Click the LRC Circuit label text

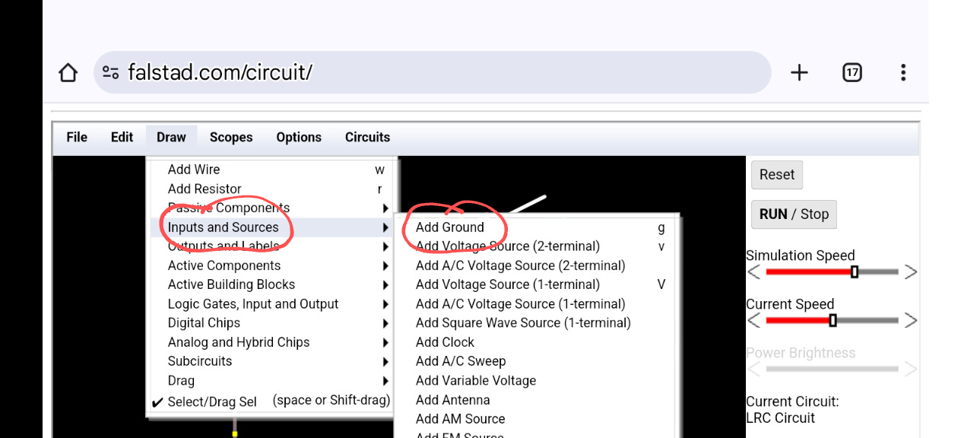780,418
